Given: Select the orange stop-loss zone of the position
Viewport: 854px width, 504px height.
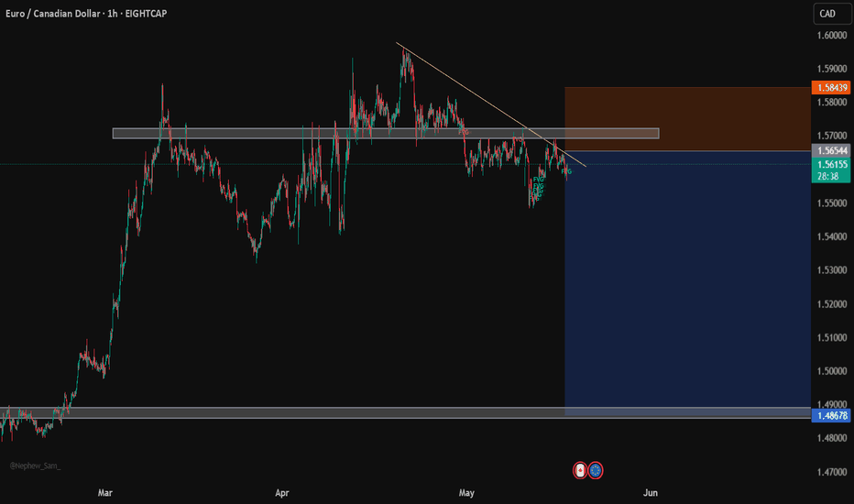Looking at the screenshot, I should [687, 119].
